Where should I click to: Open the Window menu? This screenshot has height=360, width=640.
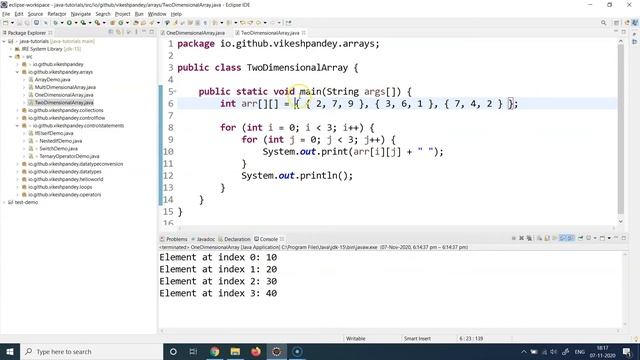point(157,14)
